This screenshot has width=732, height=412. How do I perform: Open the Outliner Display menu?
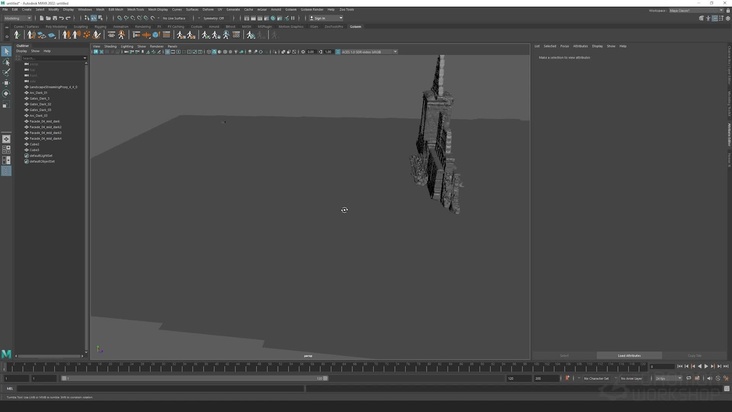pos(21,51)
